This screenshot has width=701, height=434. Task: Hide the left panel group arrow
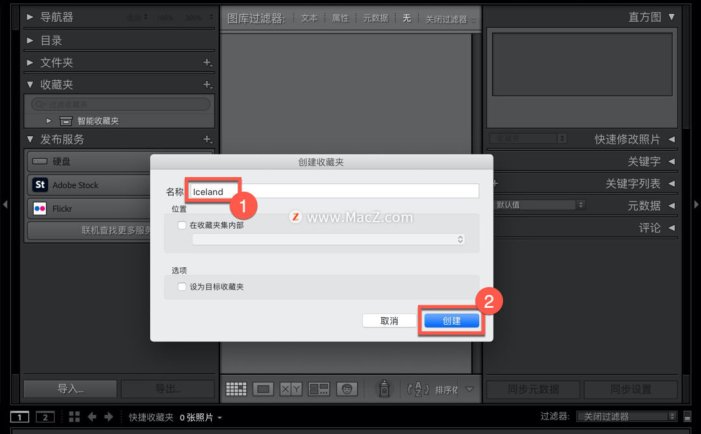pos(5,204)
